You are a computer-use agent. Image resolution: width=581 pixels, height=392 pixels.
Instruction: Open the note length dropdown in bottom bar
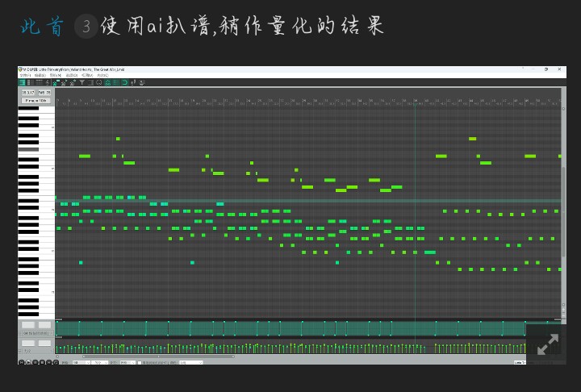[x=127, y=362]
